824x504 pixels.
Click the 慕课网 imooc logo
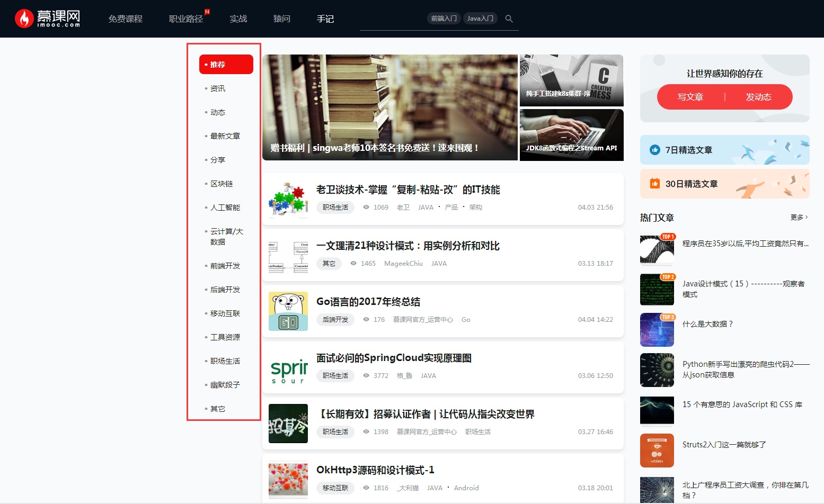pyautogui.click(x=47, y=18)
